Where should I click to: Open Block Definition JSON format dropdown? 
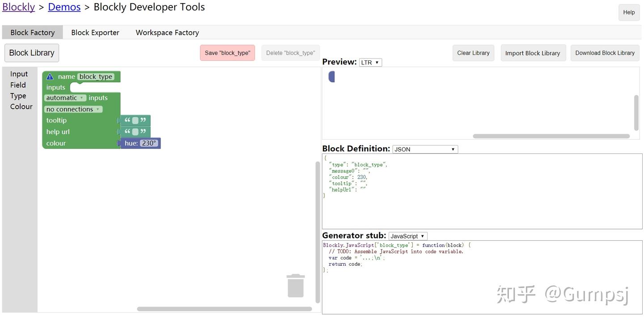point(425,149)
